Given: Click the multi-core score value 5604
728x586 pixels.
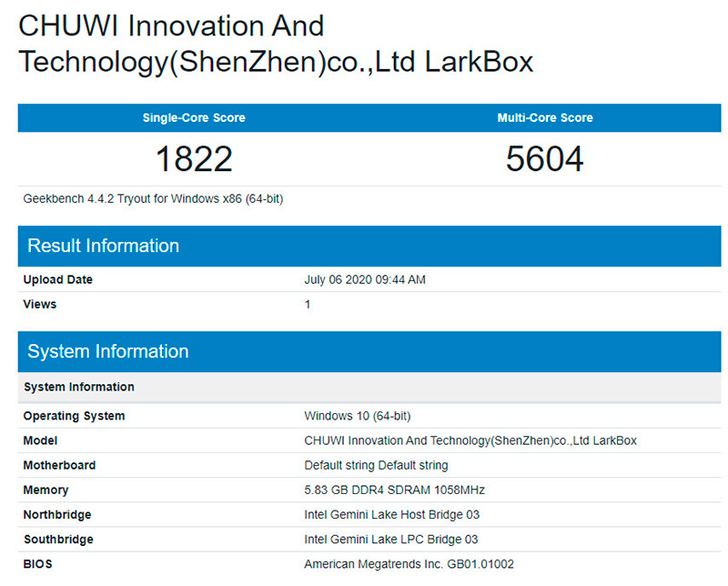Looking at the screenshot, I should click(544, 159).
